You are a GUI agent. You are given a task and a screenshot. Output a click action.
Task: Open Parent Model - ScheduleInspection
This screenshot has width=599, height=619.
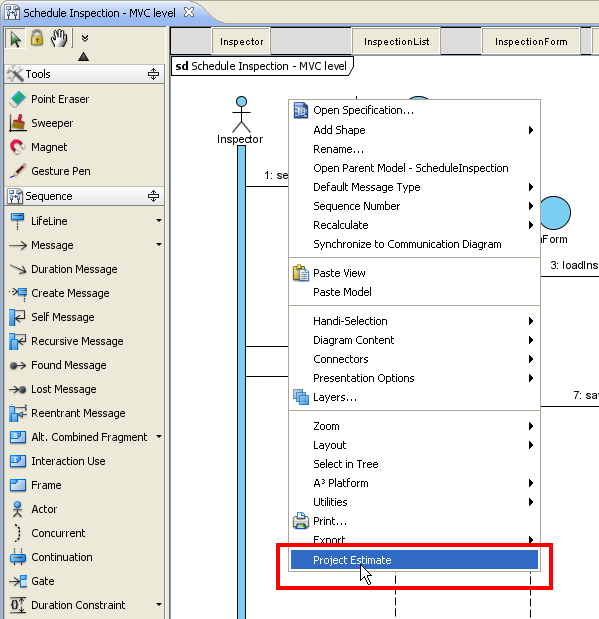[x=415, y=168]
